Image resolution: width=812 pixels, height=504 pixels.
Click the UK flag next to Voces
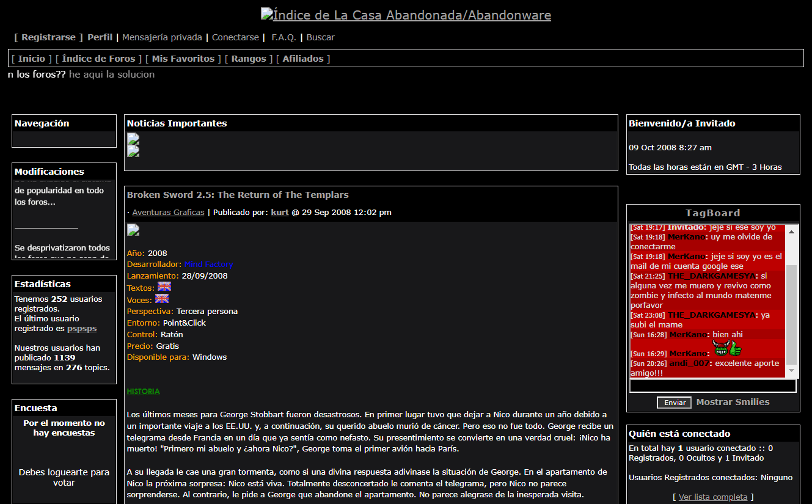pos(162,299)
